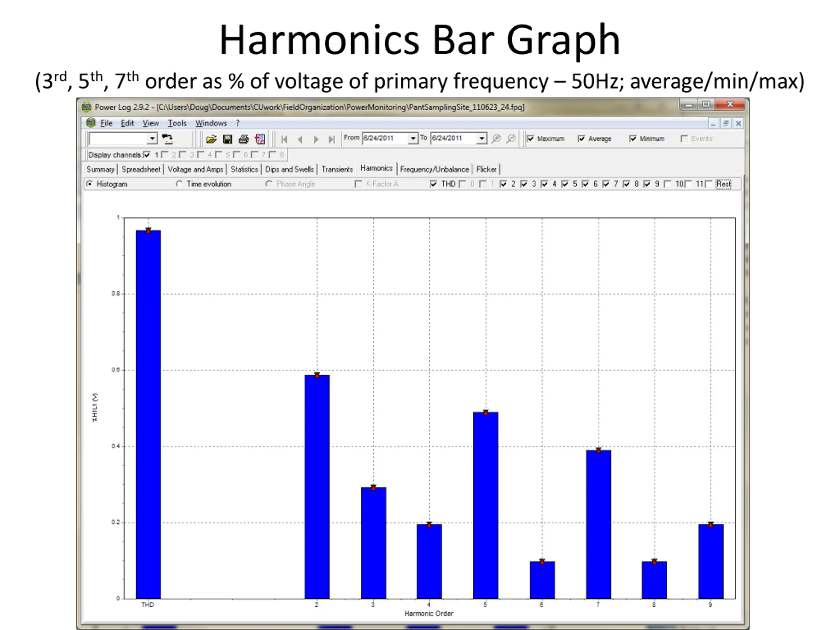Uncheck harmonic order 7 checkbox
The height and width of the screenshot is (630, 840).
606,184
